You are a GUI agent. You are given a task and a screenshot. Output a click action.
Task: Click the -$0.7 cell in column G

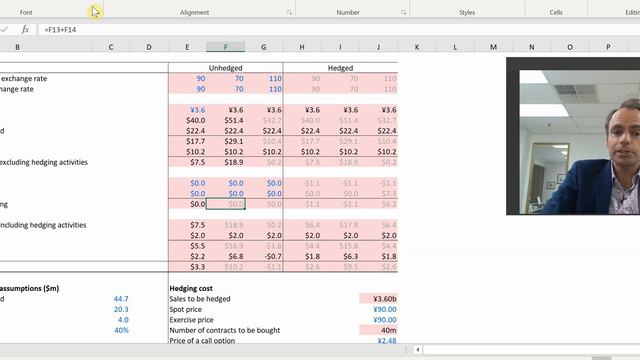coord(264,256)
